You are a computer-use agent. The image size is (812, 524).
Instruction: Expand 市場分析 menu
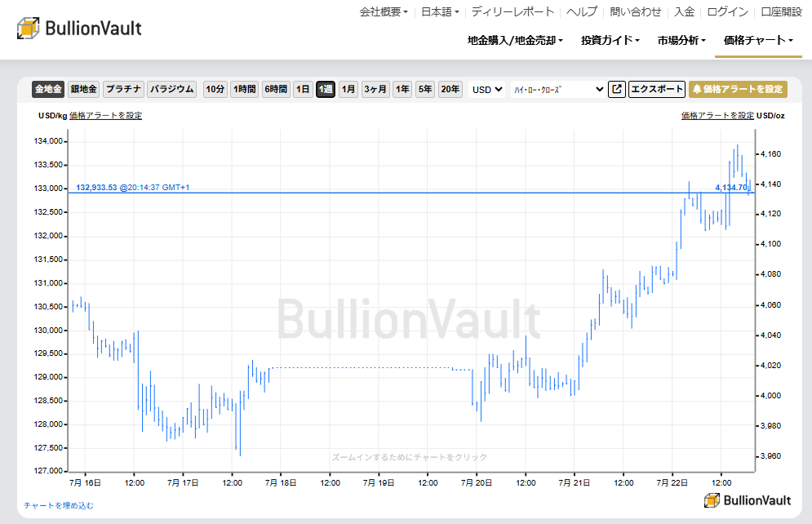[x=681, y=40]
